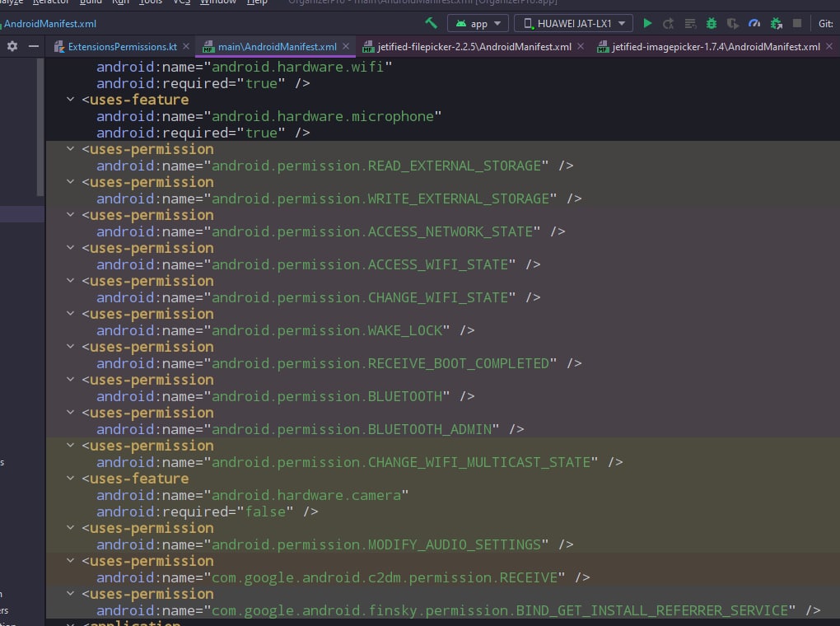Attach debugger to Android process icon
This screenshot has height=626, width=840.
pos(777,24)
